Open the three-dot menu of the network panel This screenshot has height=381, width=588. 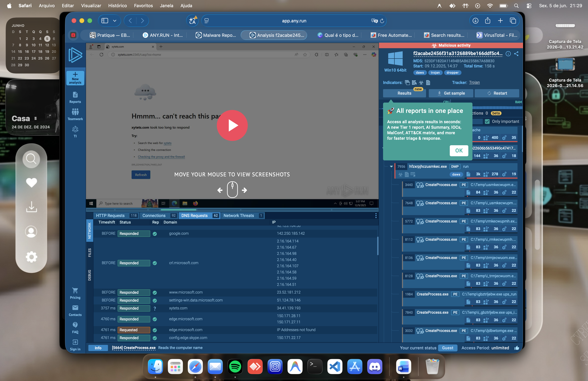[x=376, y=216]
